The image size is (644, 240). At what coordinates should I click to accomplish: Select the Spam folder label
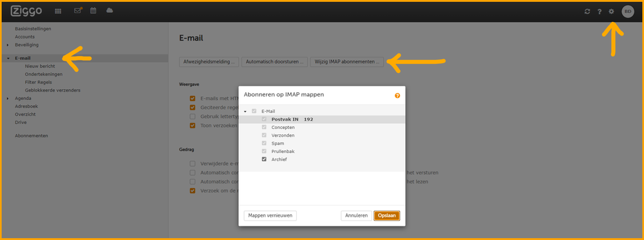278,143
